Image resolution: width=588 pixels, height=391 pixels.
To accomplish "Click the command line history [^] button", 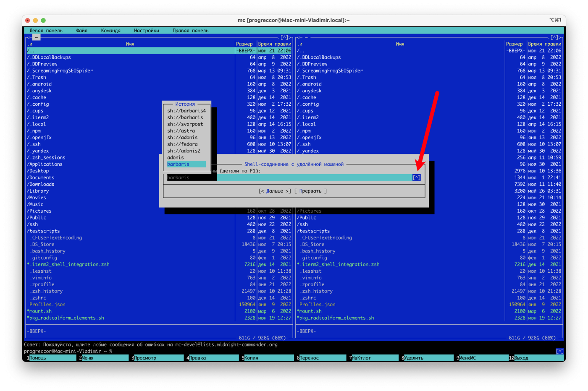I will [559, 351].
